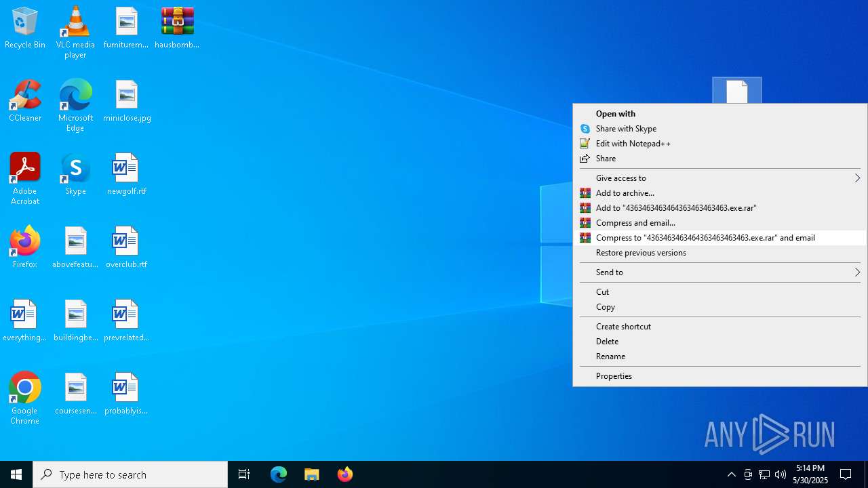Select the buildingbe... image file icon
Screen dimensions: 868x488
pos(75,321)
